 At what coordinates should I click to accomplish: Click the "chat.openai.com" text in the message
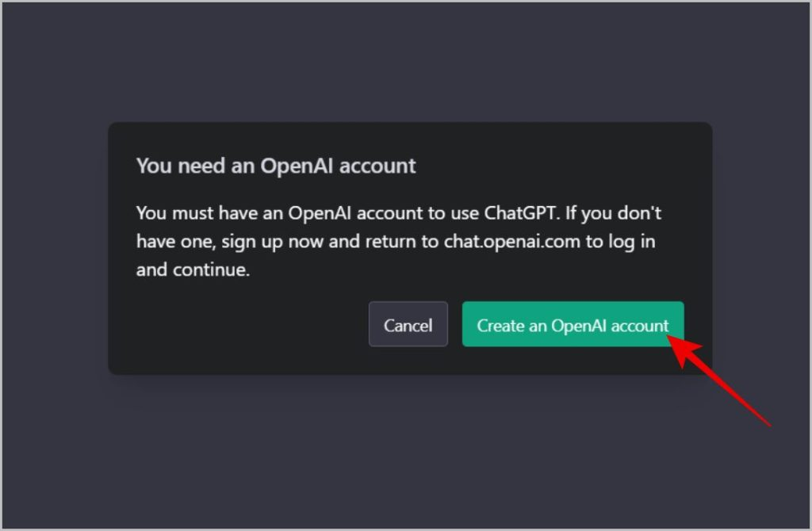tap(512, 242)
